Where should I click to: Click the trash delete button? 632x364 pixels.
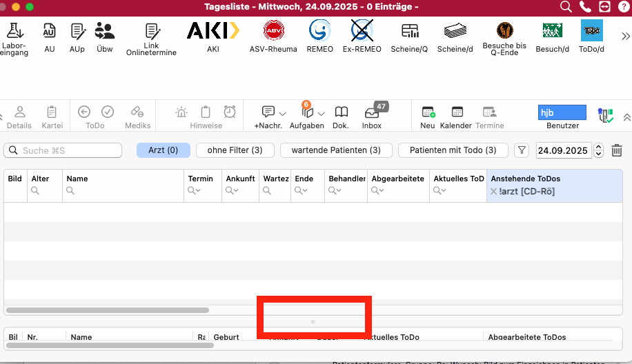point(617,150)
